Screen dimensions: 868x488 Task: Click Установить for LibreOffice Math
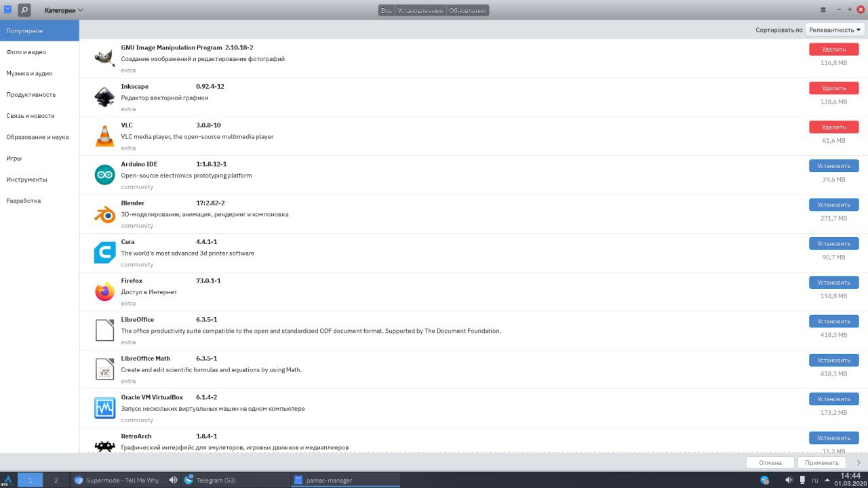click(x=833, y=360)
